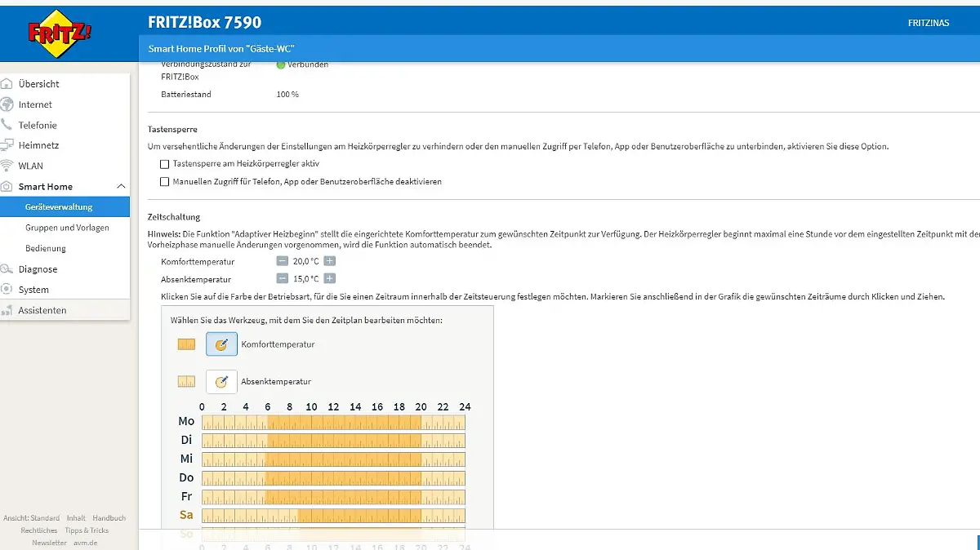Check Manuellen Zugriff deaktivieren option

click(x=165, y=182)
